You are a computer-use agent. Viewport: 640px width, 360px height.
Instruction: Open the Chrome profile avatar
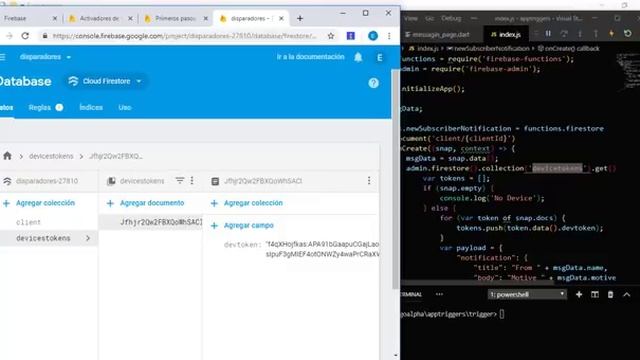click(373, 36)
